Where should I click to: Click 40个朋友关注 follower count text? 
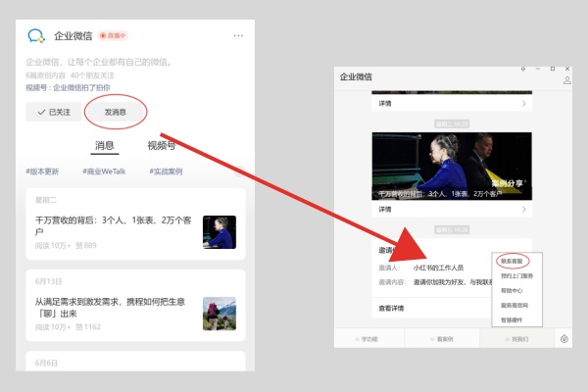point(92,75)
